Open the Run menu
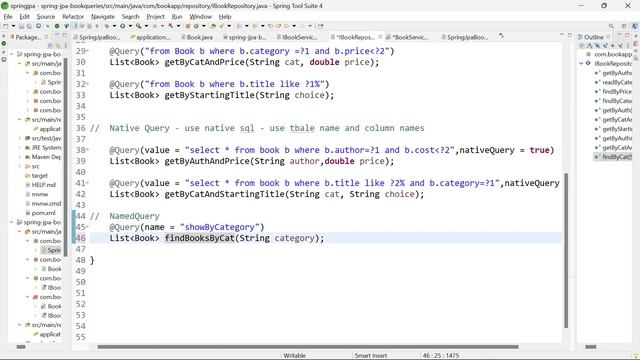Screen dimensions: 640x360 point(177,16)
